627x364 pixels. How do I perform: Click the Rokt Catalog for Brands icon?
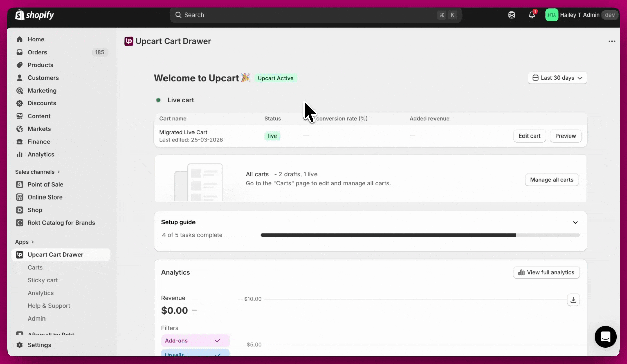20,223
